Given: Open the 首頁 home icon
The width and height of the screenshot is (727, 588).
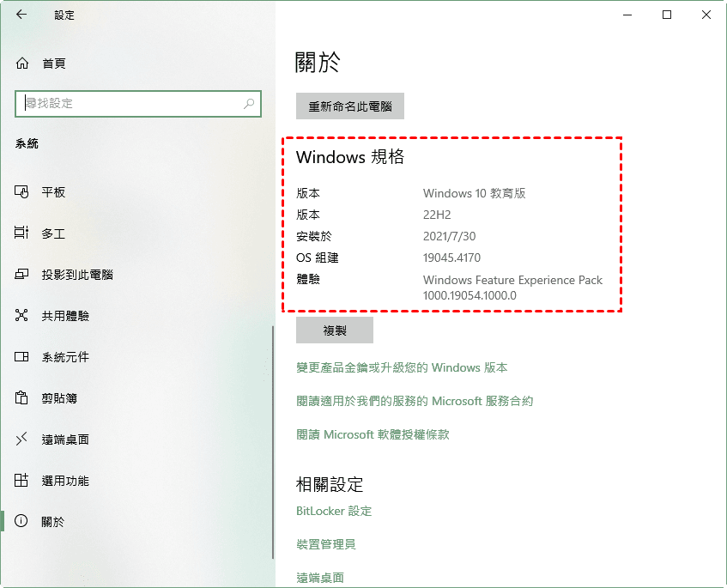Looking at the screenshot, I should point(21,63).
